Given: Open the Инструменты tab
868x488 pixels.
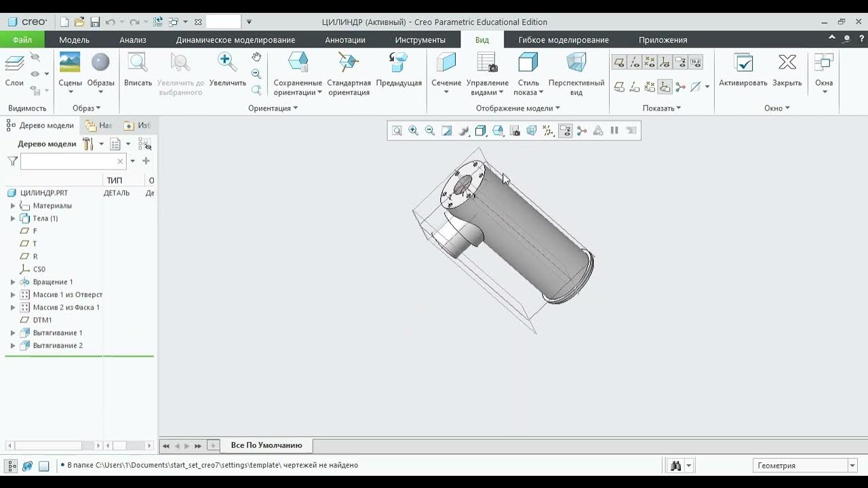Looking at the screenshot, I should click(420, 40).
